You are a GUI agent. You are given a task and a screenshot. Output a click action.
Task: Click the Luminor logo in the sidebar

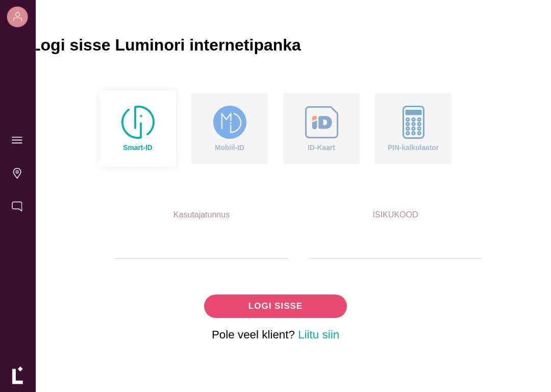17,376
